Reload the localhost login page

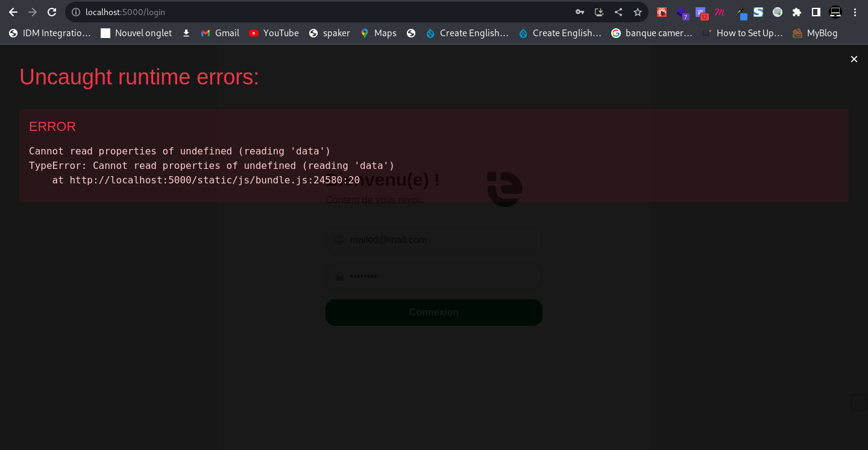click(x=52, y=12)
